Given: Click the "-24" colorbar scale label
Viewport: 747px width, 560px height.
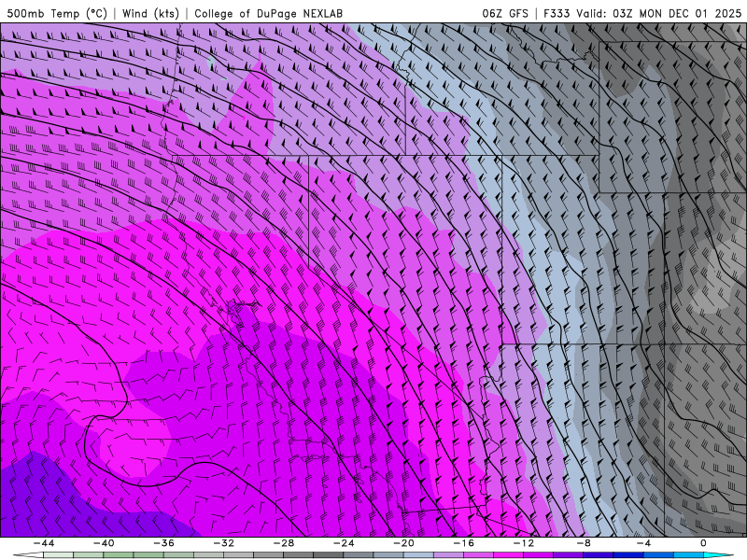Looking at the screenshot, I should 344,543.
